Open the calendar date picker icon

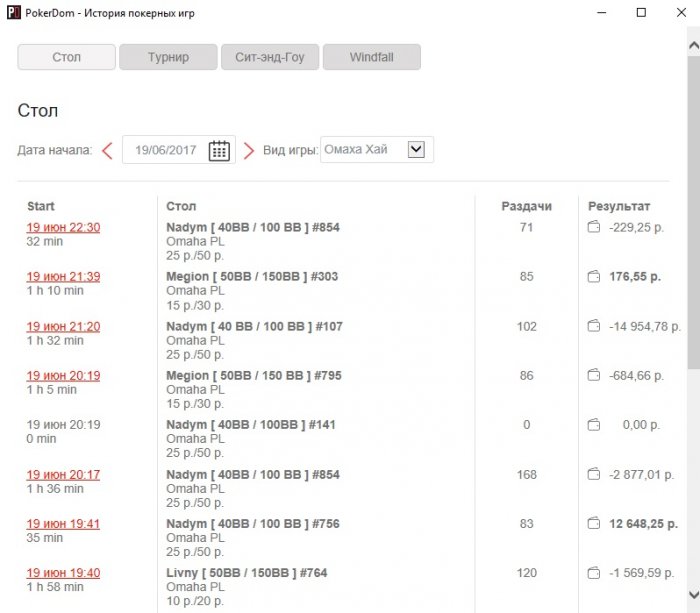219,150
